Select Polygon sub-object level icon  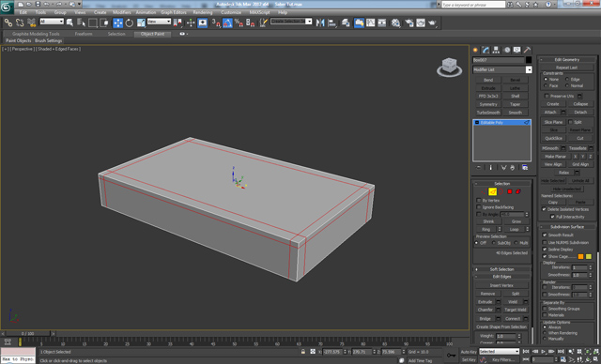tap(510, 191)
